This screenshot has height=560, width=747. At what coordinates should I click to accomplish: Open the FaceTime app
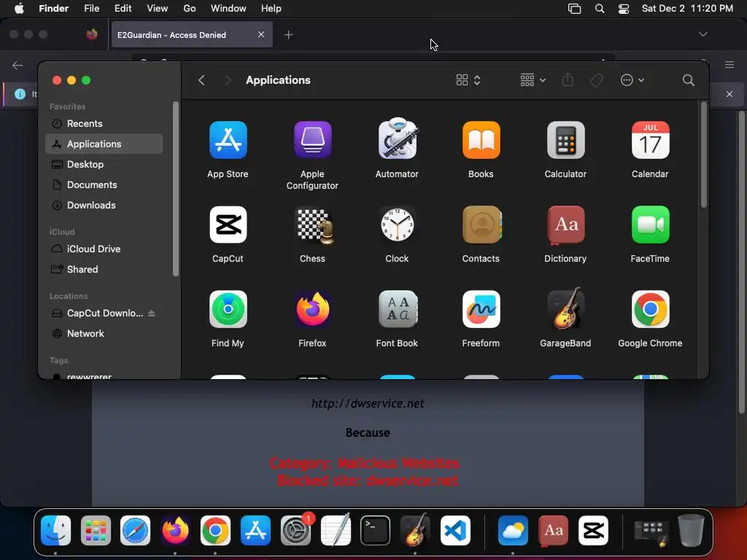click(x=650, y=225)
